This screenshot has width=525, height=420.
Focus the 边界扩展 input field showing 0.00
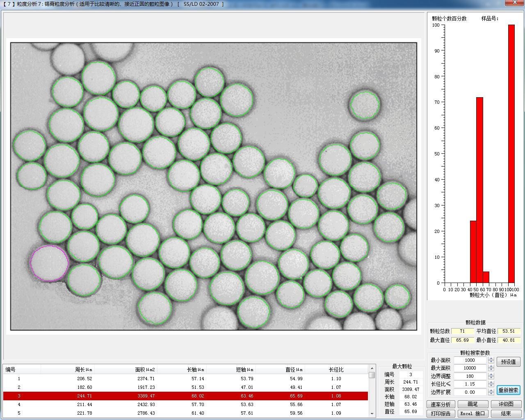(470, 392)
